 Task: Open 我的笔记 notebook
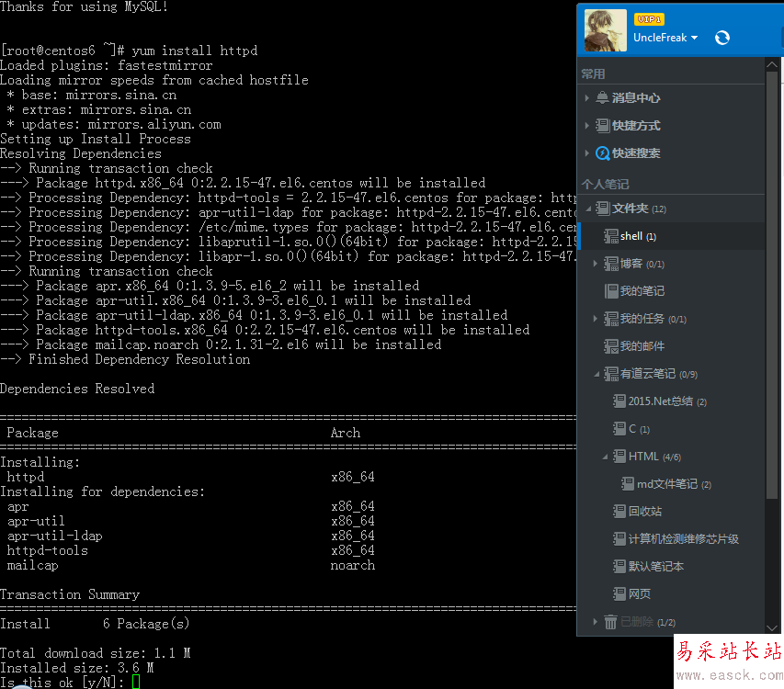pos(642,291)
